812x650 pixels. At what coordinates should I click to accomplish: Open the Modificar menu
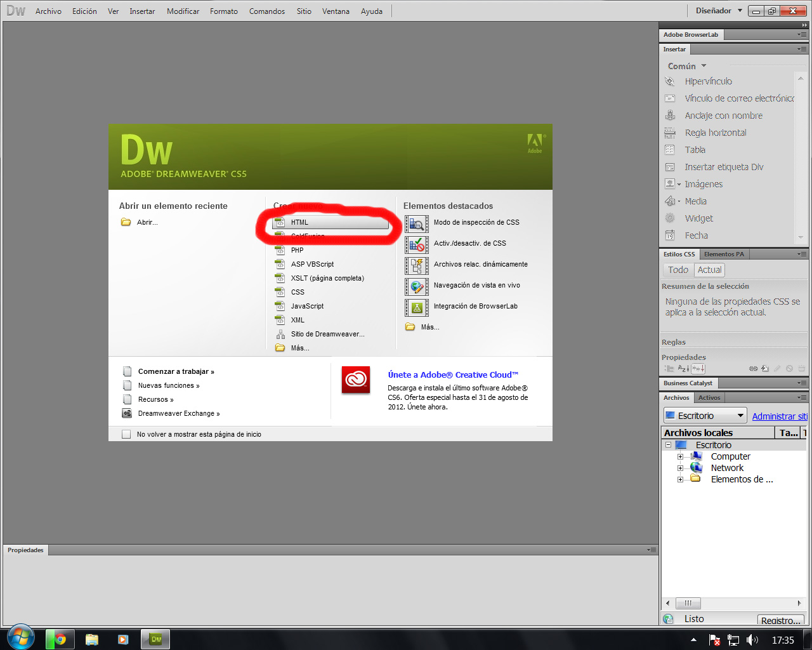coord(183,11)
